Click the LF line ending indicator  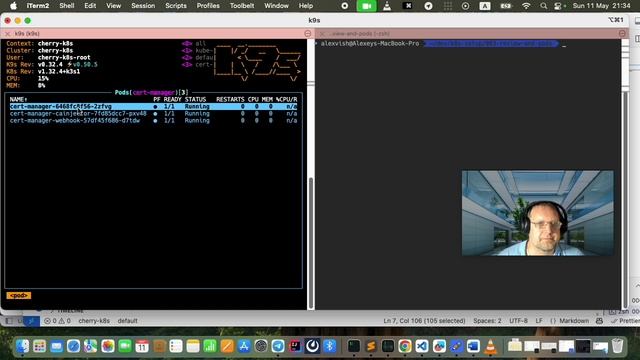coord(539,321)
